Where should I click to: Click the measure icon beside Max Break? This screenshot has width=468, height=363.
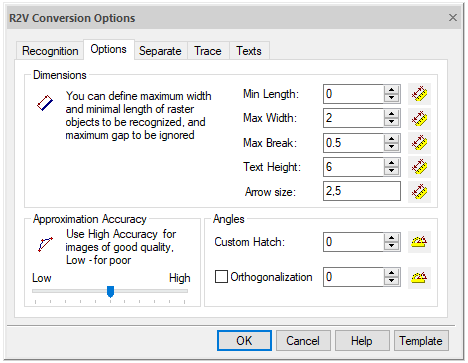419,143
